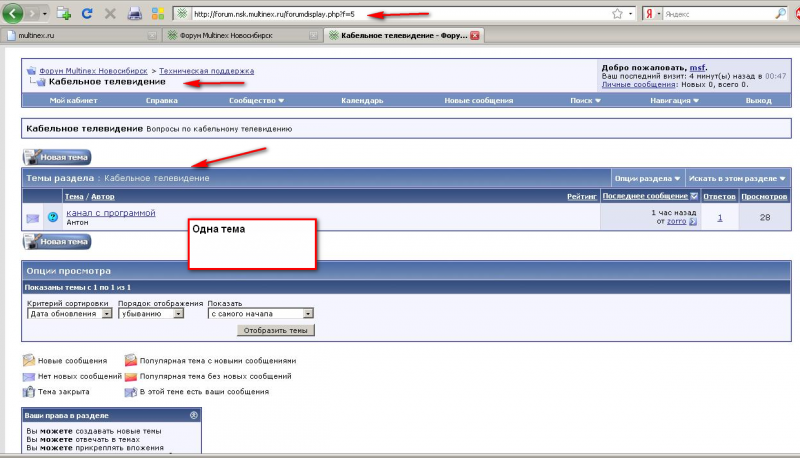Open 'Сообщество' navigation menu
Image resolution: width=800 pixels, height=458 pixels.
[256, 100]
